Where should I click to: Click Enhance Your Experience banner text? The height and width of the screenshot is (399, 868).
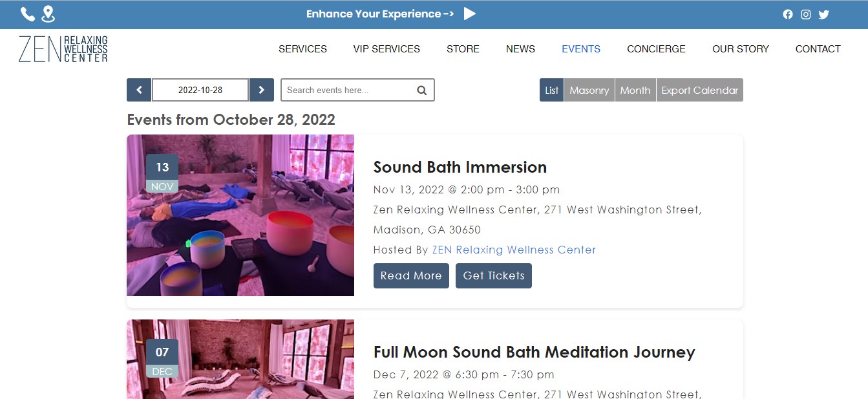[380, 14]
